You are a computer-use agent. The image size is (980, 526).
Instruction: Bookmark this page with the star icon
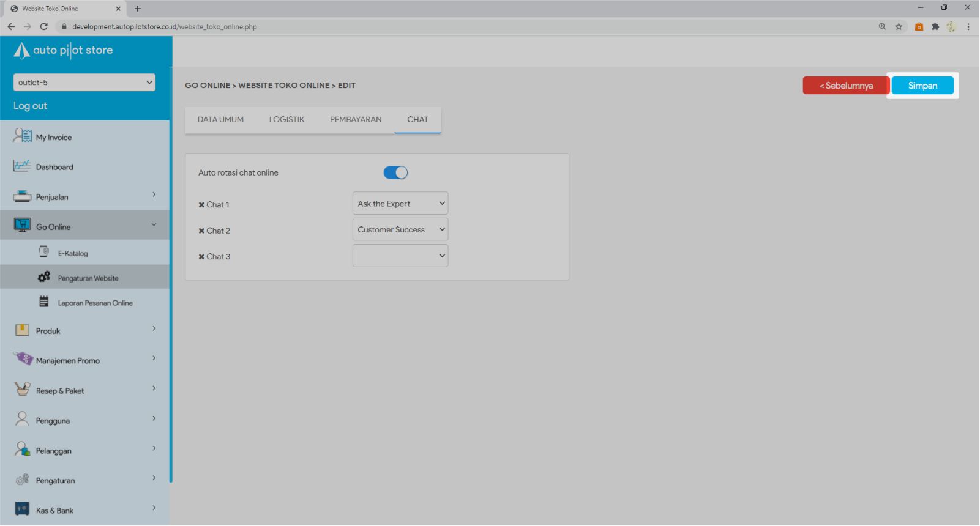tap(899, 26)
